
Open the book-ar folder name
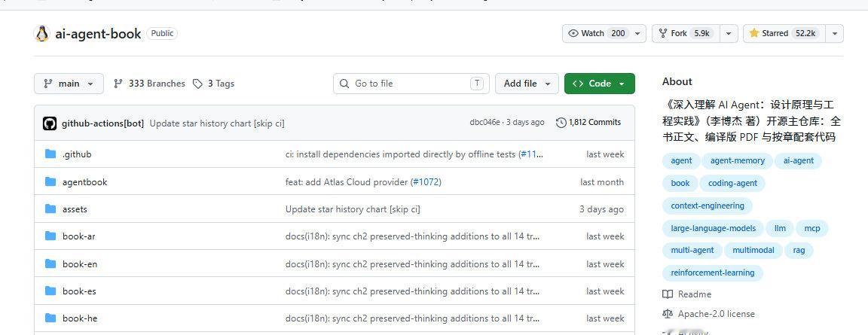[78, 236]
